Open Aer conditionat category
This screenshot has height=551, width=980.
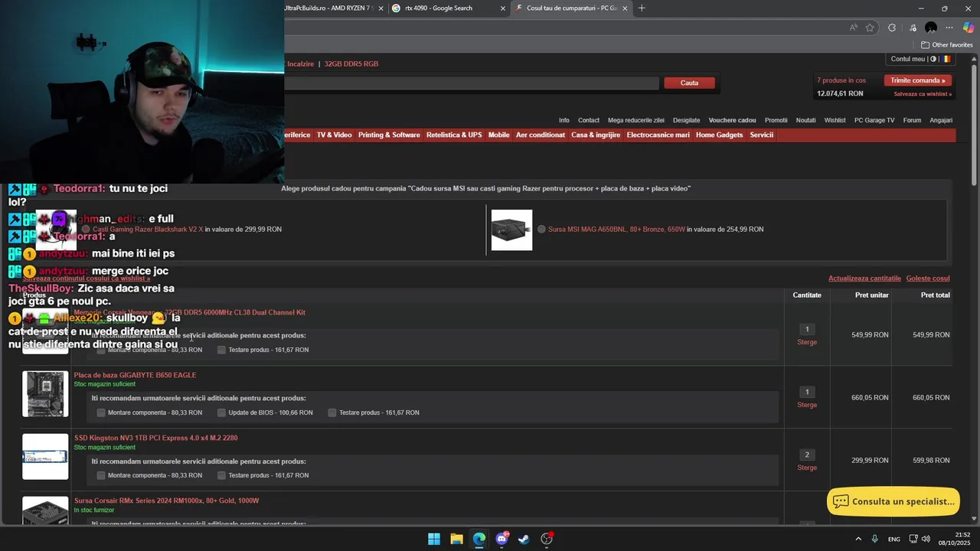point(541,135)
